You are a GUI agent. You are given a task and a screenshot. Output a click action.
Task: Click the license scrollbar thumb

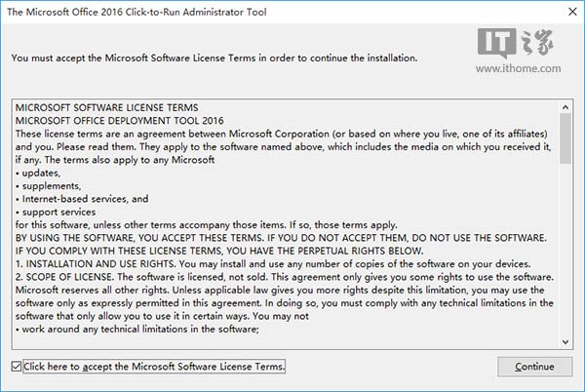[x=565, y=138]
